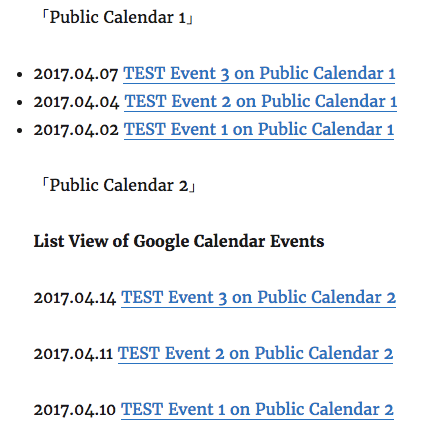Click the word Google in the heading
Image resolution: width=428 pixels, height=432 pixels.
[x=162, y=242]
